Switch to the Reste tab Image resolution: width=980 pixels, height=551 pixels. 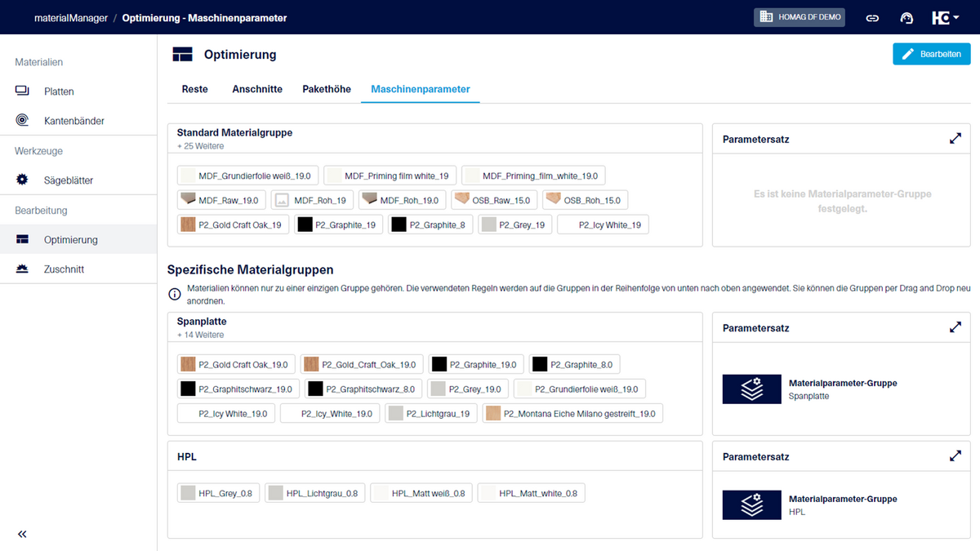click(194, 89)
